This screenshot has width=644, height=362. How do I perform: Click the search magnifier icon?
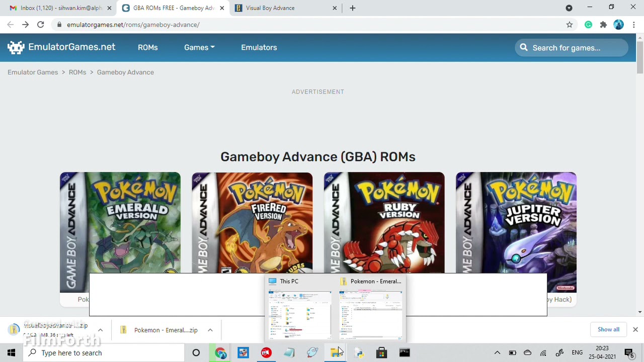(x=524, y=47)
